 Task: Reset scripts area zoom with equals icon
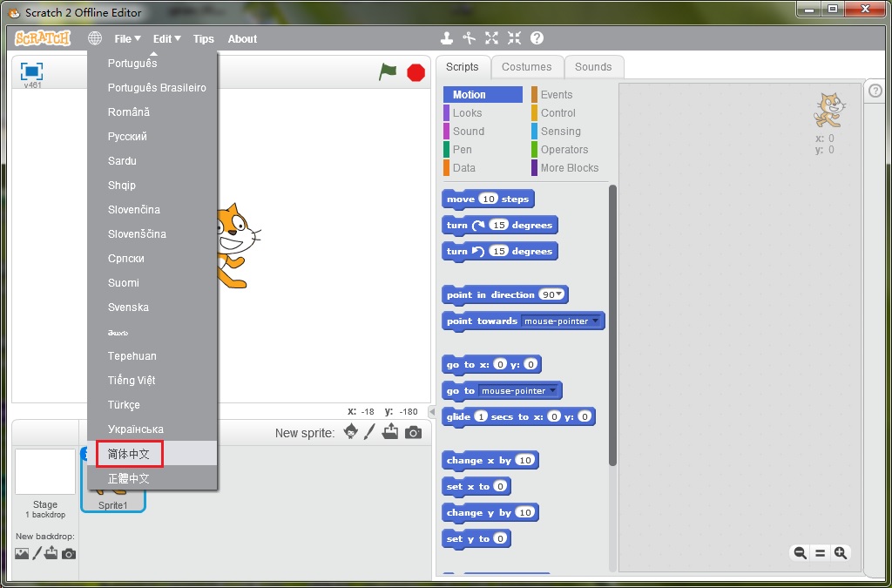pos(821,553)
